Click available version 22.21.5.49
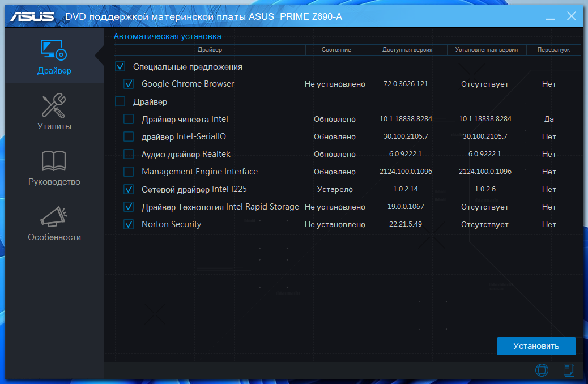588x384 pixels. pyautogui.click(x=406, y=224)
